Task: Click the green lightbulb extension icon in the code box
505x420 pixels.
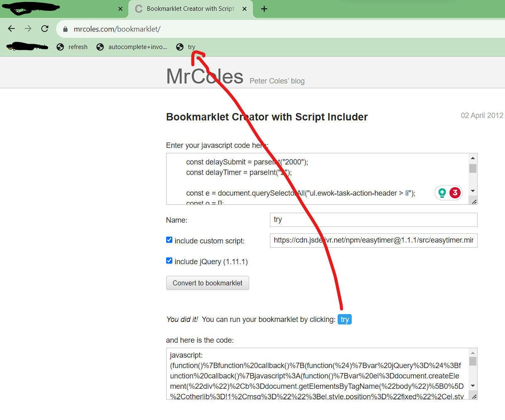Action: pos(442,193)
